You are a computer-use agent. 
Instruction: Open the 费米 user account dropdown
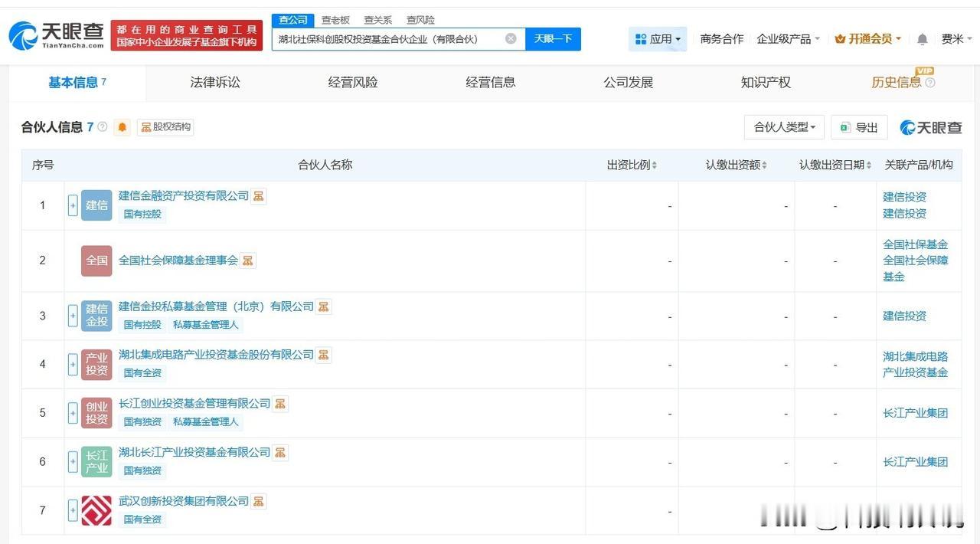pos(955,39)
